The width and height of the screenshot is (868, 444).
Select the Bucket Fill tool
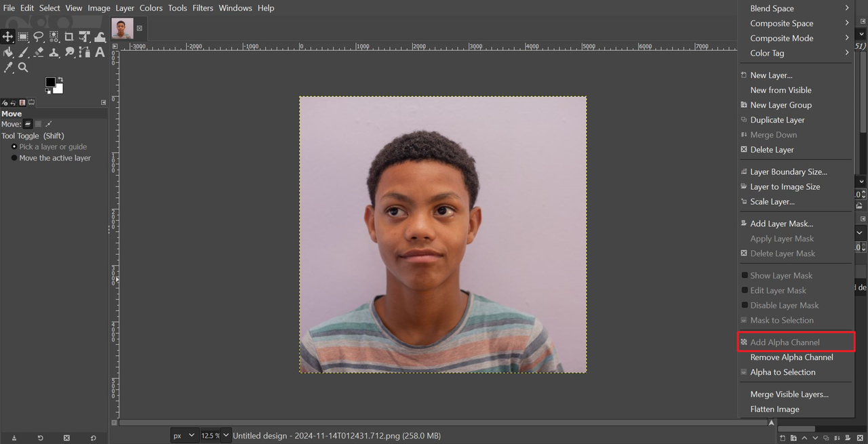(8, 52)
